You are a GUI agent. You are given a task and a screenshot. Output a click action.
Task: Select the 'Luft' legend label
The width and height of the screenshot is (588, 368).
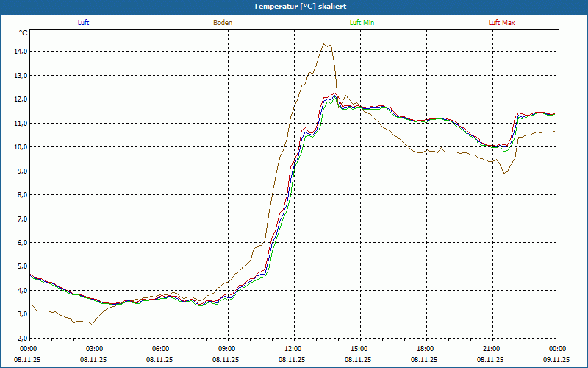84,23
